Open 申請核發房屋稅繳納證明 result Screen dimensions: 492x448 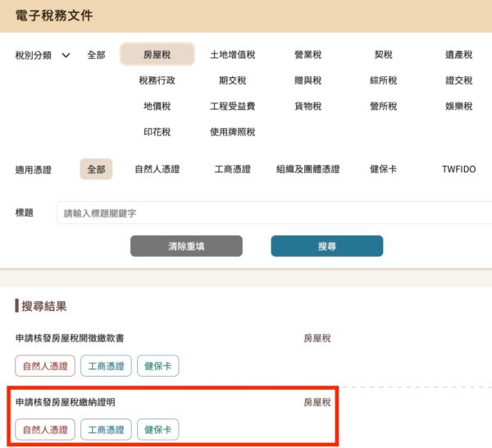pyautogui.click(x=66, y=402)
